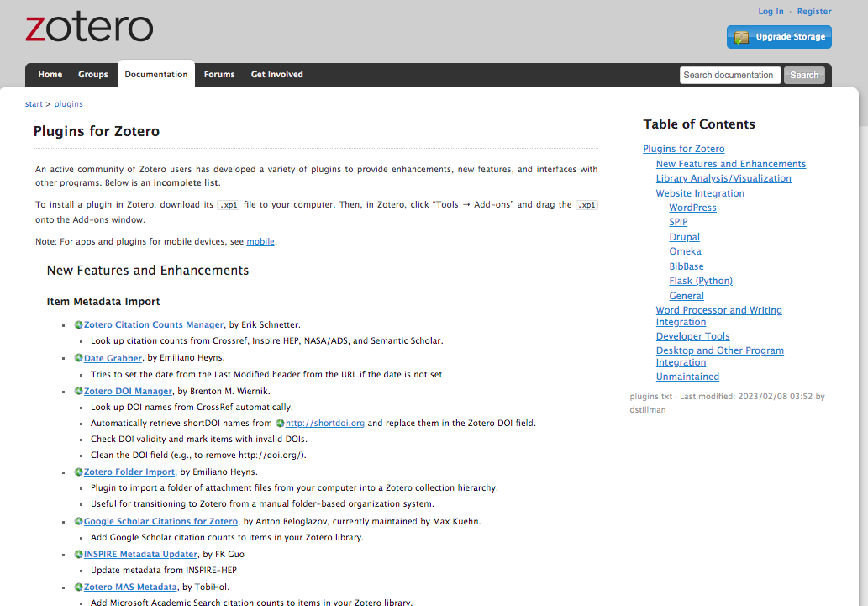Viewport: 868px width, 606px height.
Task: Jump to Website Integration section
Action: pos(700,193)
